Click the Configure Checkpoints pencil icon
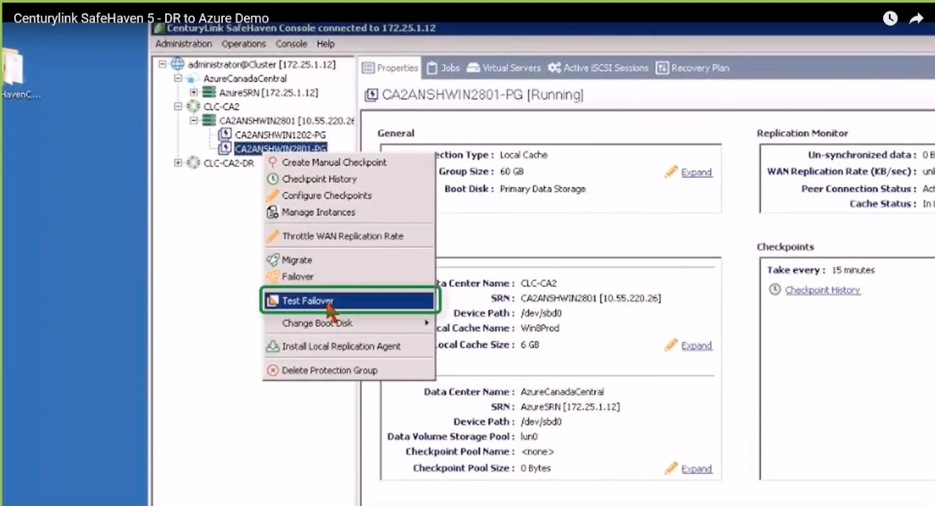Image resolution: width=935 pixels, height=506 pixels. (x=273, y=195)
